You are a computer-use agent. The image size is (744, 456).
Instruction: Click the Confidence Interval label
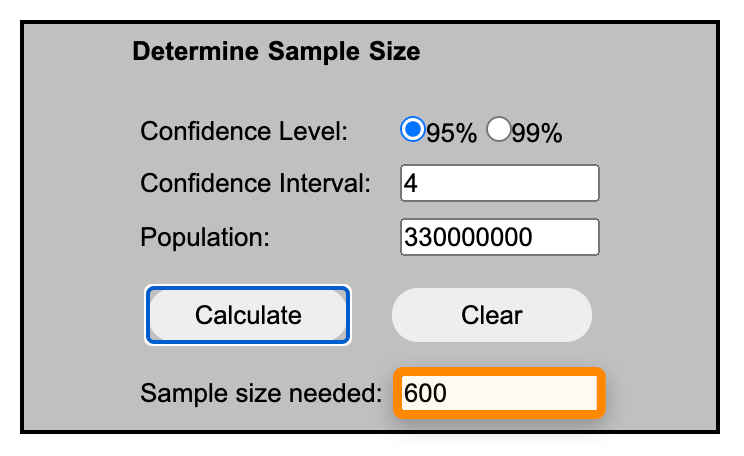coord(256,184)
